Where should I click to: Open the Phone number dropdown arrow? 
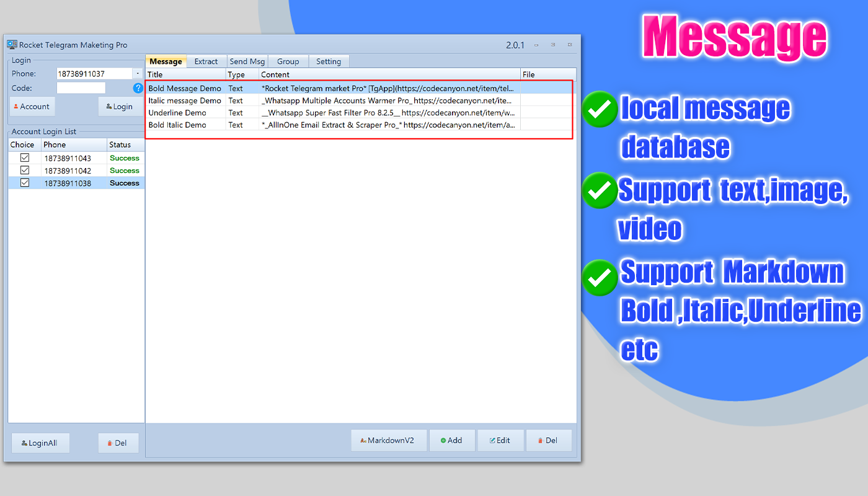click(138, 73)
